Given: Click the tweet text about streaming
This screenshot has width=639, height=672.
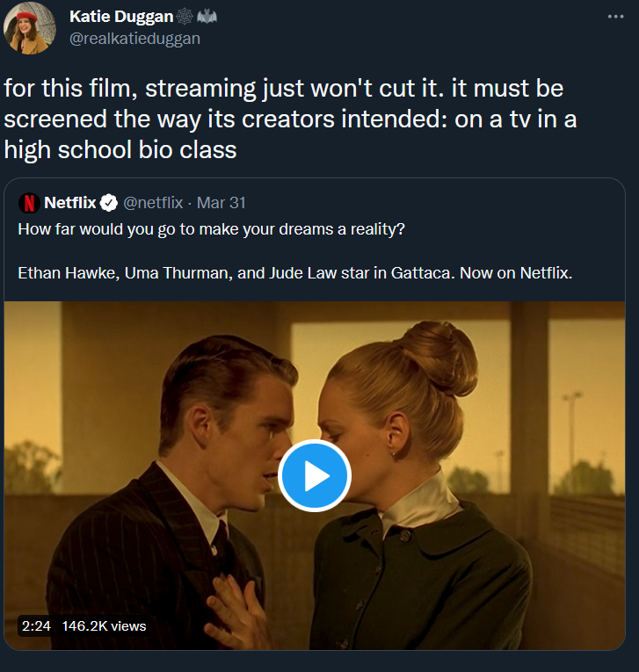Looking at the screenshot, I should [x=281, y=90].
